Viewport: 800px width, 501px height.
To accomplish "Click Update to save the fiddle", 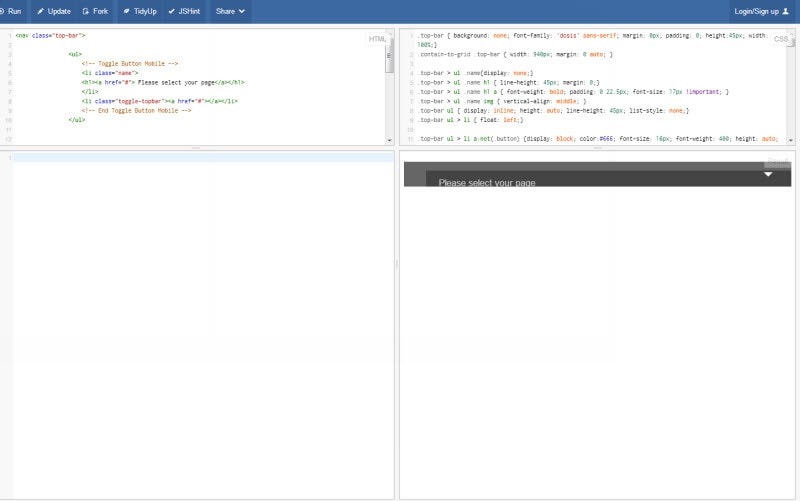I will click(x=53, y=11).
